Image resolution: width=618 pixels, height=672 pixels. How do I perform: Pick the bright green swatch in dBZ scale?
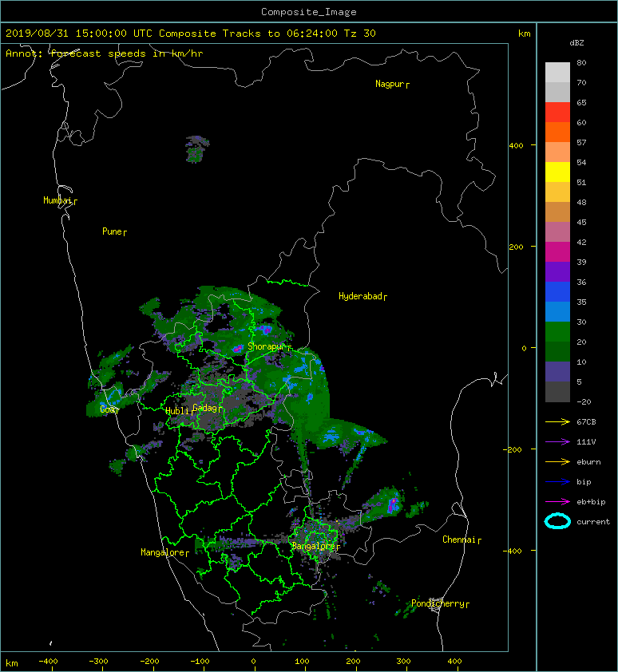[557, 331]
